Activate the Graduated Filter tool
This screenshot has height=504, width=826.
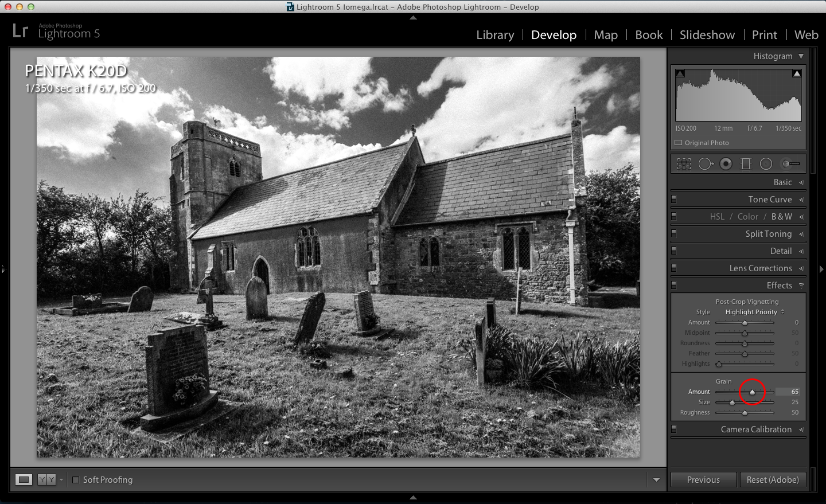pyautogui.click(x=746, y=163)
